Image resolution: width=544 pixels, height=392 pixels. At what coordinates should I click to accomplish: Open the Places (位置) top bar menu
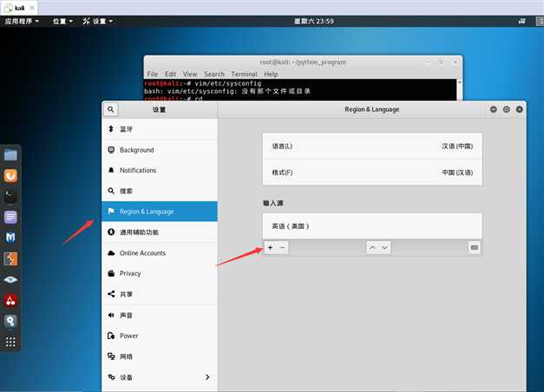point(62,21)
